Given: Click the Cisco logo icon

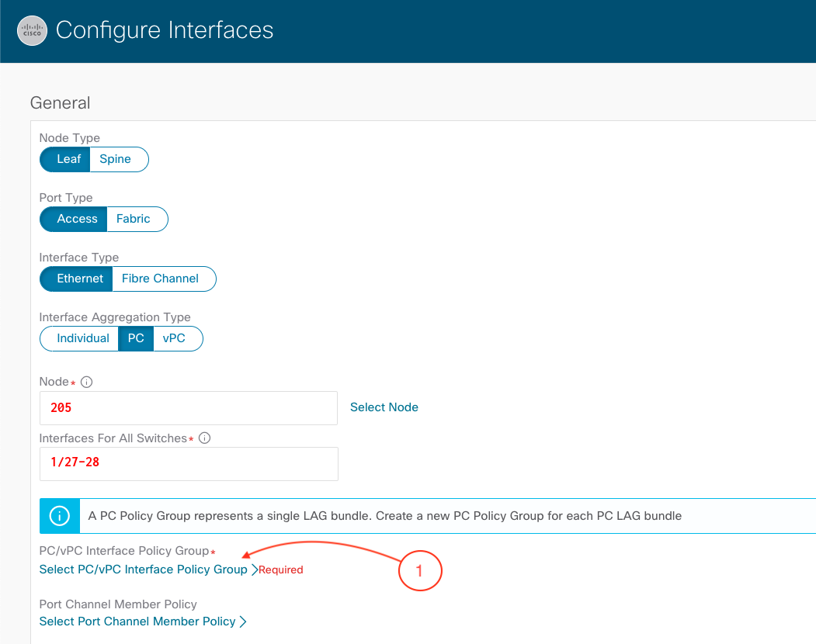Looking at the screenshot, I should point(32,31).
